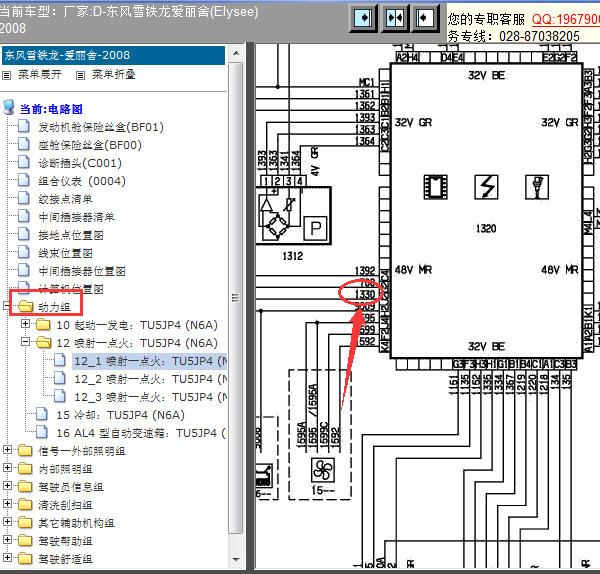Select 12_3 喷射—点火 diagram
Image resolution: width=600 pixels, height=574 pixels.
[150, 397]
